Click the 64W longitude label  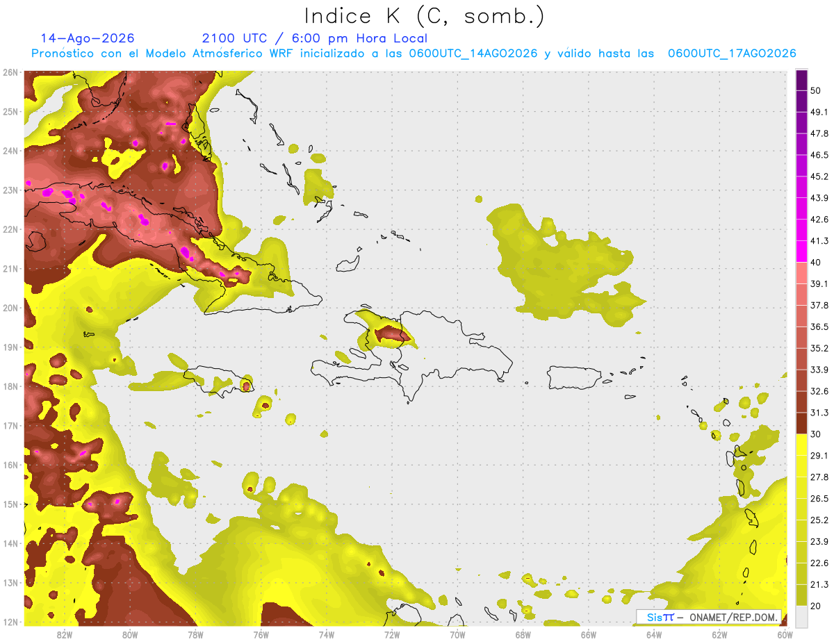[654, 634]
